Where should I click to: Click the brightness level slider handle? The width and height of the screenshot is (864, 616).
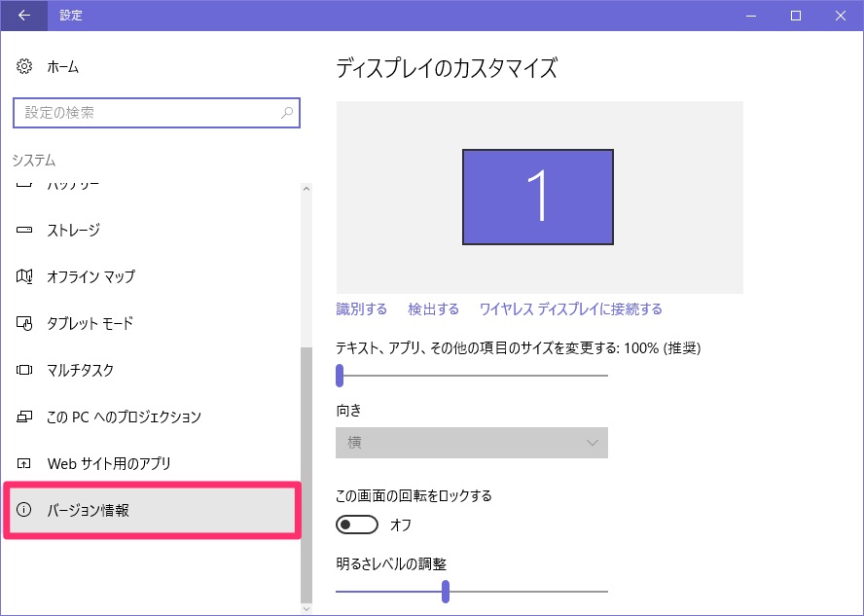446,592
